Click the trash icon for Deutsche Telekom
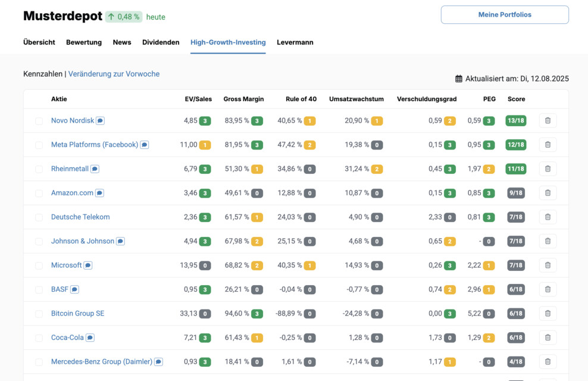Viewport: 588px width, 381px height. pyautogui.click(x=548, y=217)
